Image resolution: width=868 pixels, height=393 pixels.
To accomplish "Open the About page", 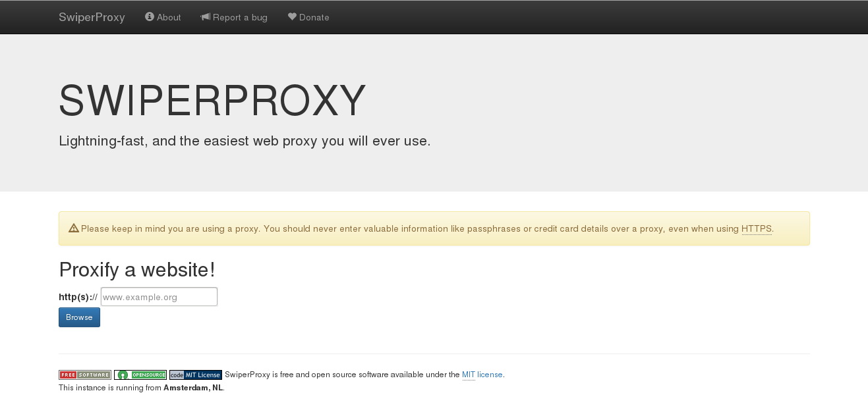I will (163, 17).
